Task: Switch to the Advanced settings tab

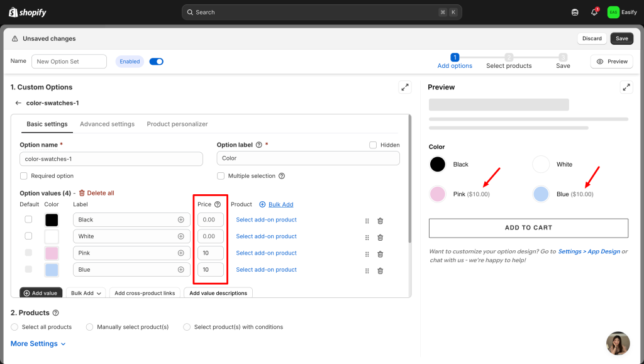Action: 107,124
